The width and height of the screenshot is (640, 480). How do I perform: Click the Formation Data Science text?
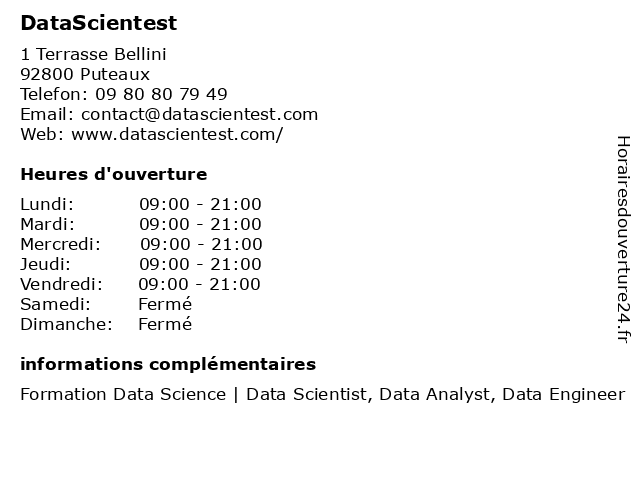pyautogui.click(x=123, y=394)
